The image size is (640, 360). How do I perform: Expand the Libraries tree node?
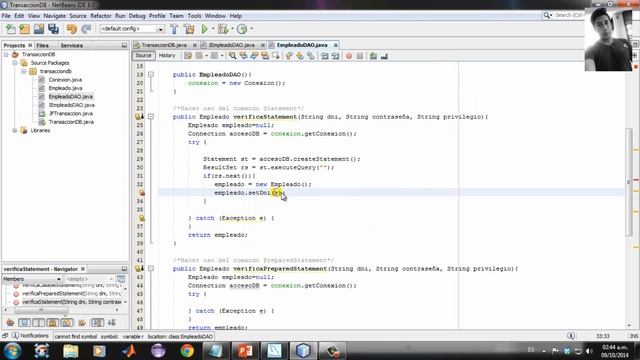[x=15, y=131]
